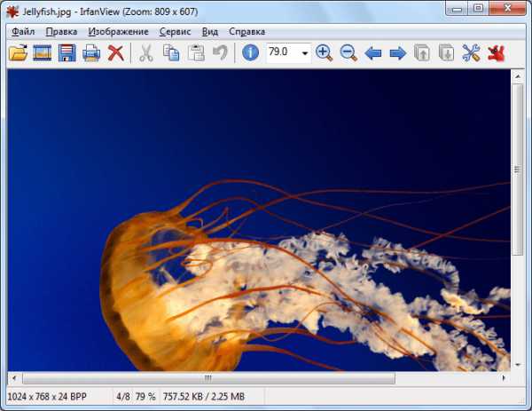This screenshot has height=411, width=532.
Task: Open image Information via the blue i icon
Action: (250, 53)
